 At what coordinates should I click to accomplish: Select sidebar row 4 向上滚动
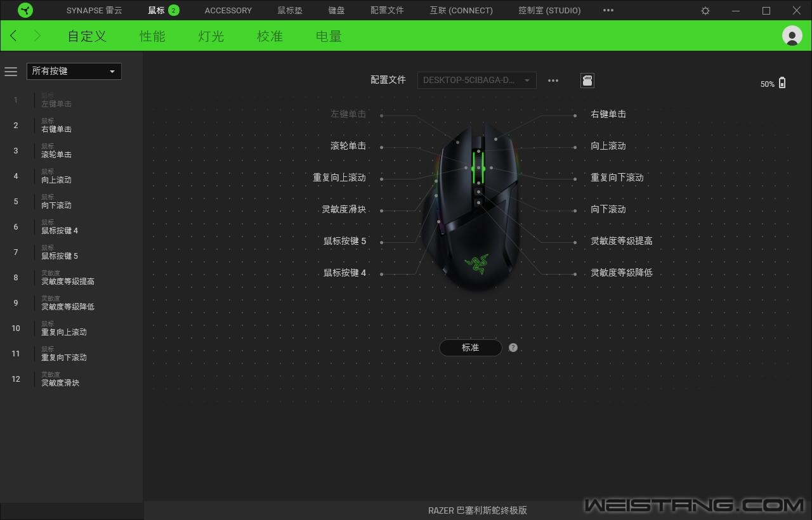[x=71, y=176]
